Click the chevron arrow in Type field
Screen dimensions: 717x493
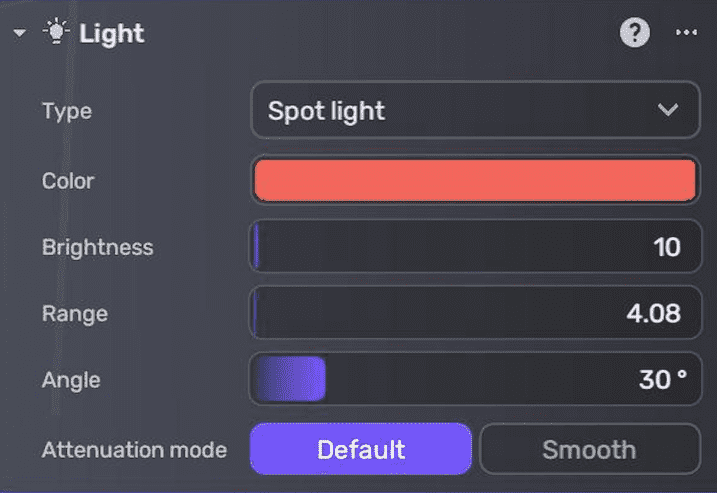[668, 110]
